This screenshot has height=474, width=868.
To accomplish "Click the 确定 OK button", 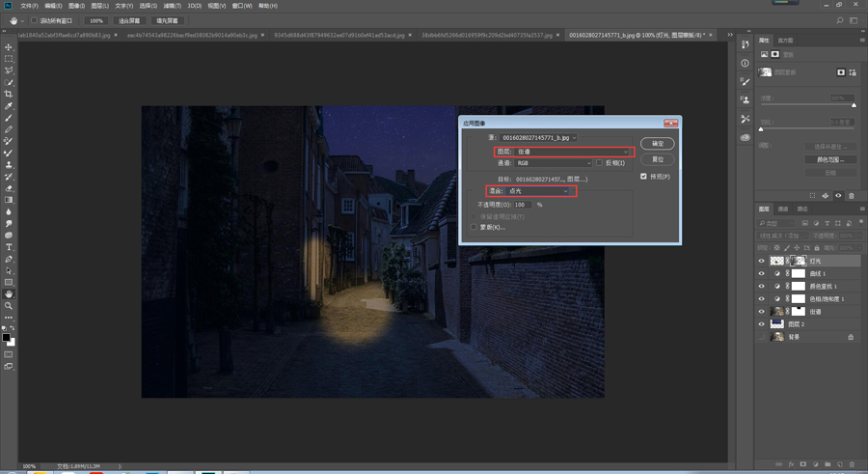I will (x=657, y=143).
